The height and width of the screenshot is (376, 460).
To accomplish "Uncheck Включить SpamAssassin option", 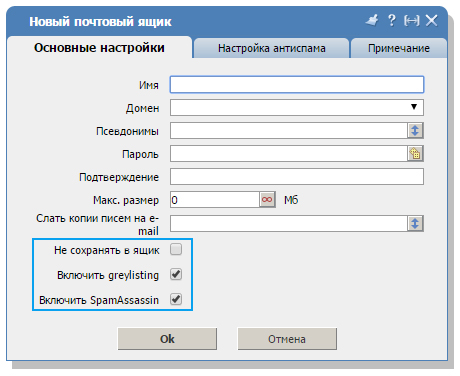I will [176, 299].
